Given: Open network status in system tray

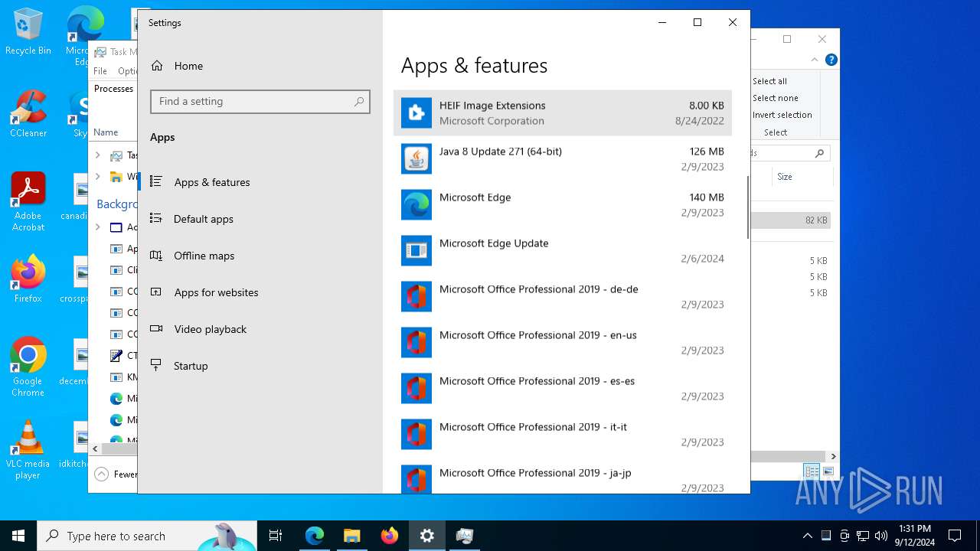Looking at the screenshot, I should [863, 536].
